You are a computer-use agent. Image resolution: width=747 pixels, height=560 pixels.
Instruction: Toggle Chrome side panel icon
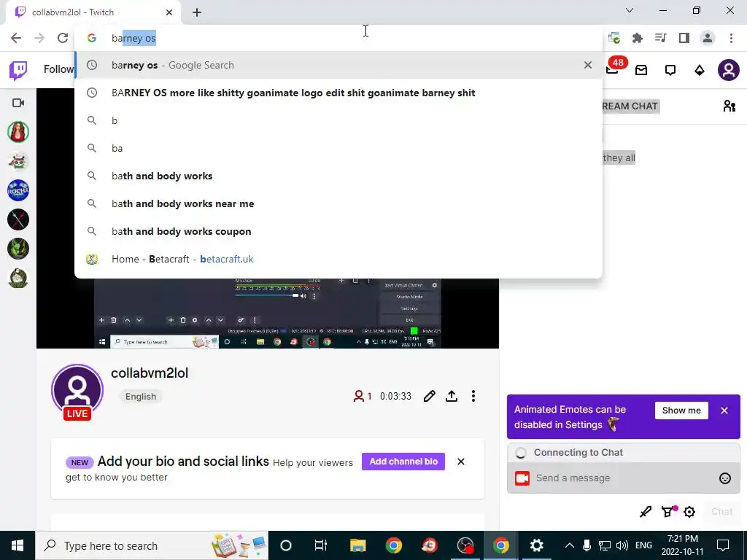684,38
